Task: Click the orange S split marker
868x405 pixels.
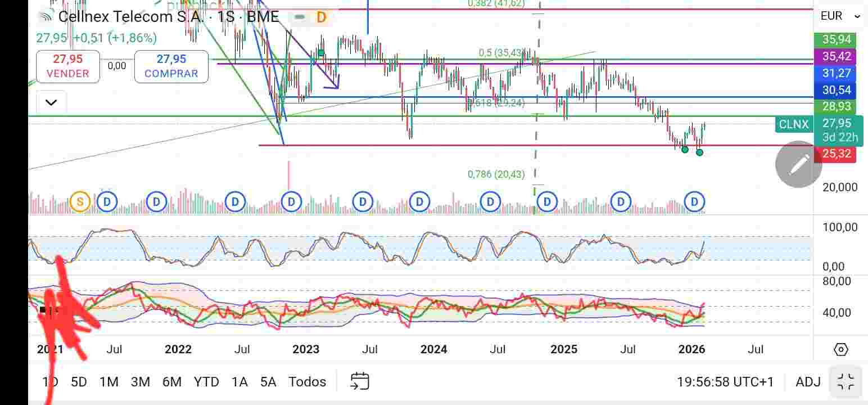Action: [80, 201]
